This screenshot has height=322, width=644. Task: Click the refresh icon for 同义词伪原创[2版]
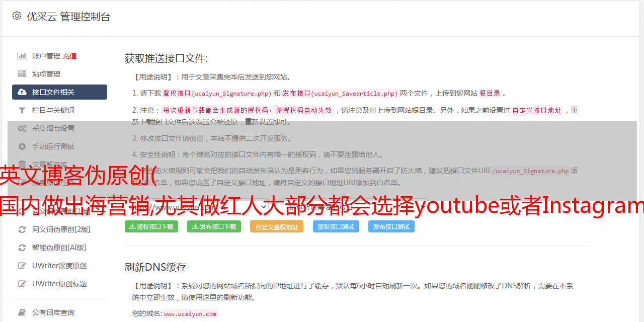(x=22, y=229)
